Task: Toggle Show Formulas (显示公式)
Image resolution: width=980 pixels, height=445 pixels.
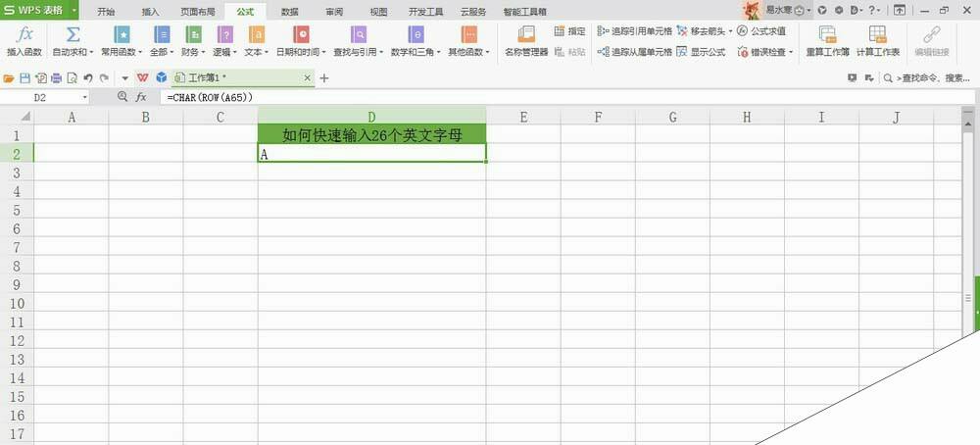Action: click(x=701, y=52)
